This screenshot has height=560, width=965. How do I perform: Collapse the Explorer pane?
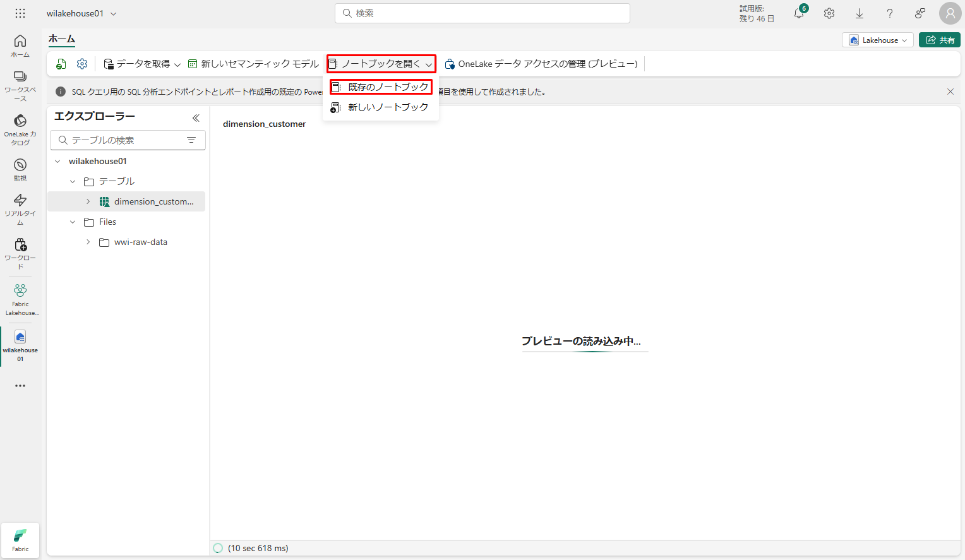click(x=196, y=117)
